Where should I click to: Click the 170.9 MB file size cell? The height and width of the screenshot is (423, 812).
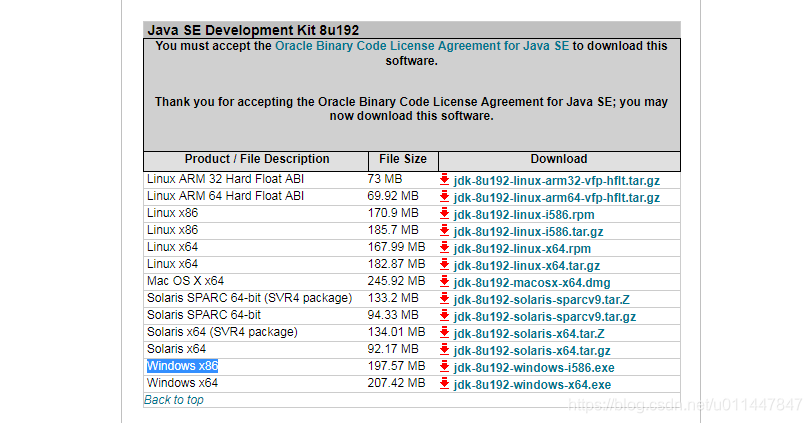(393, 213)
